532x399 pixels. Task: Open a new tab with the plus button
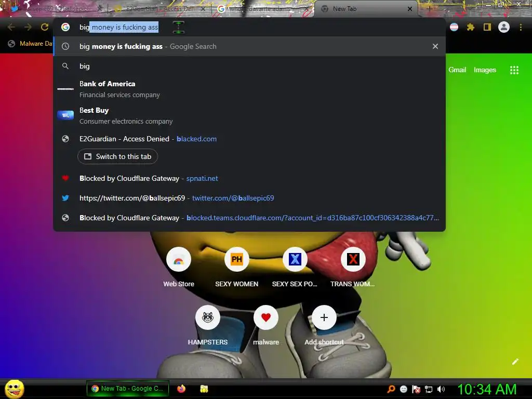(429, 9)
